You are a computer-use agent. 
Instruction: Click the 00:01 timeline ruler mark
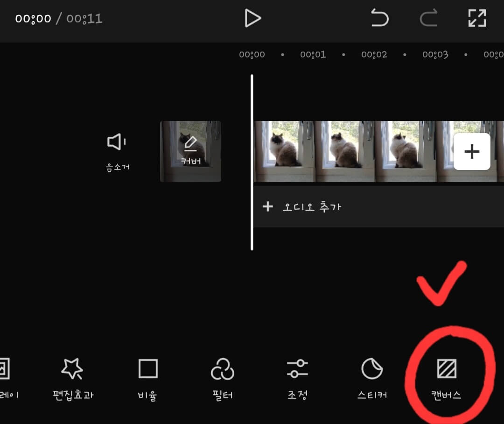coord(313,54)
